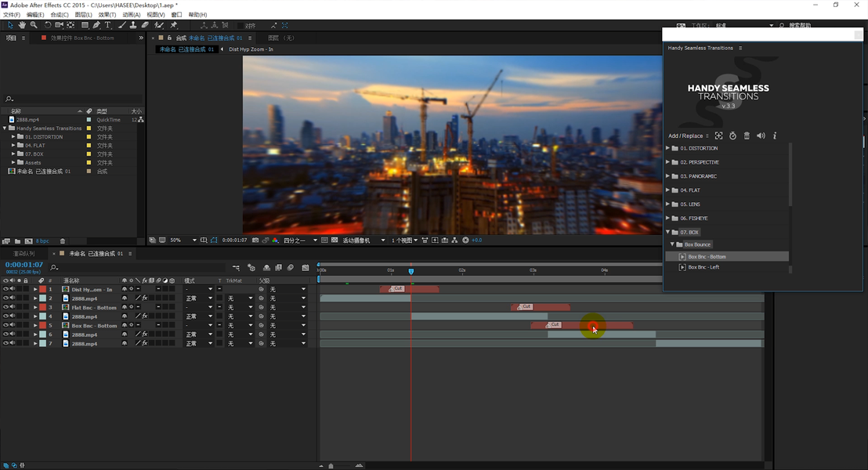Select the Pen tool
The height and width of the screenshot is (470, 868).
pos(96,25)
